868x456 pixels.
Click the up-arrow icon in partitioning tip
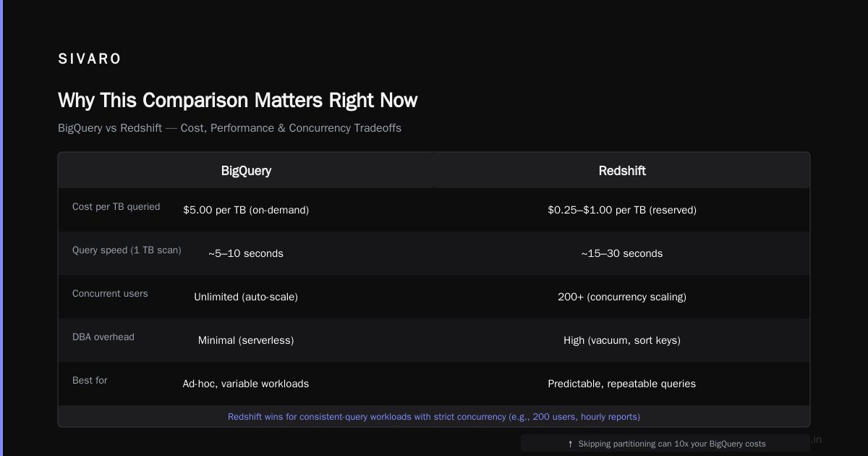(570, 444)
